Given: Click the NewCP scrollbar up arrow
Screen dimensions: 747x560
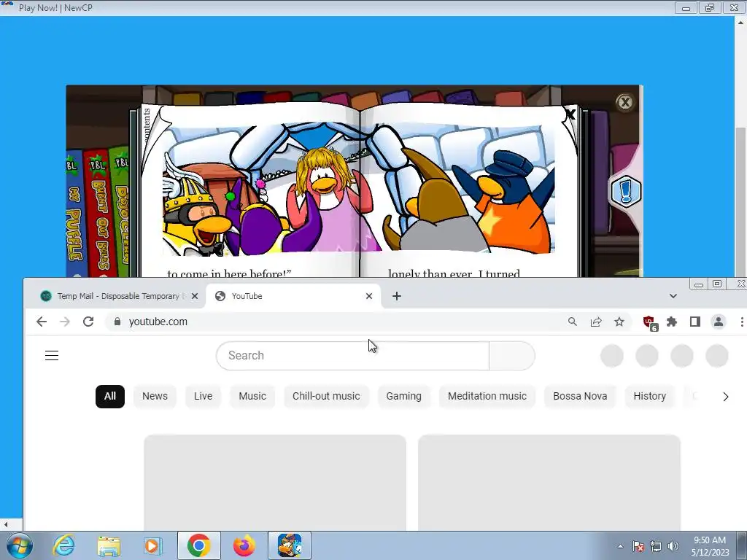Looking at the screenshot, I should 741,23.
